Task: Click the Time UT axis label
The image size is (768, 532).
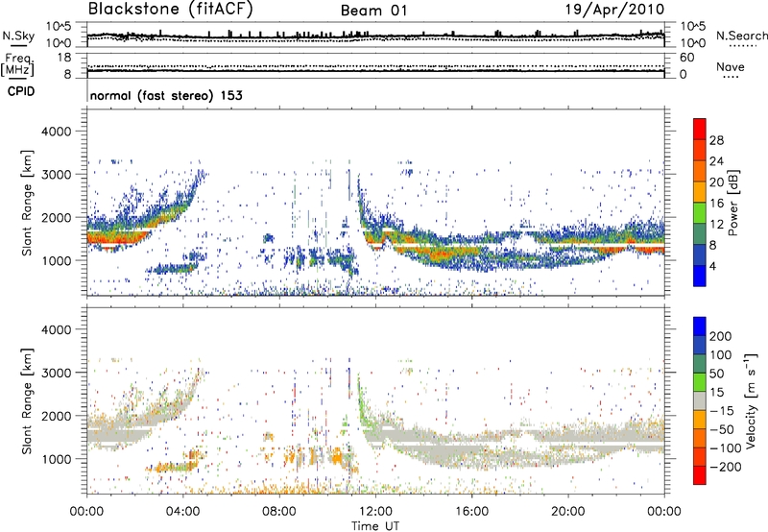Action: point(375,526)
